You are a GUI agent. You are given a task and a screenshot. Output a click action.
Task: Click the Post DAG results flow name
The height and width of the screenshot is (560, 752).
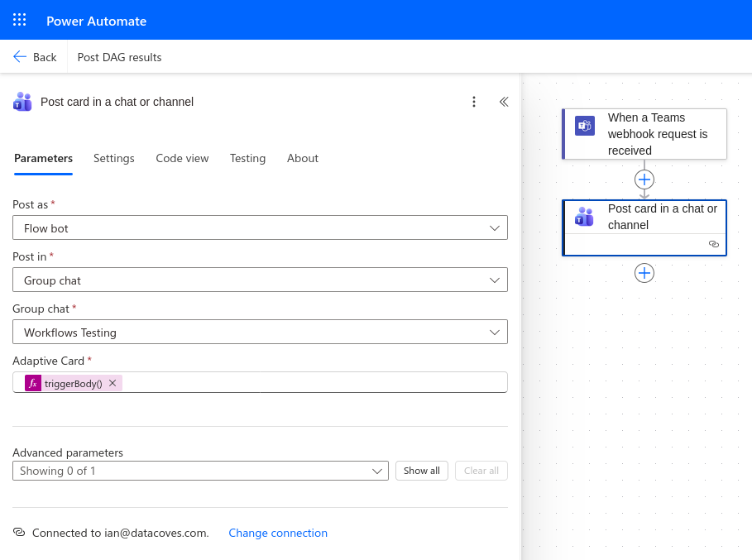point(119,57)
